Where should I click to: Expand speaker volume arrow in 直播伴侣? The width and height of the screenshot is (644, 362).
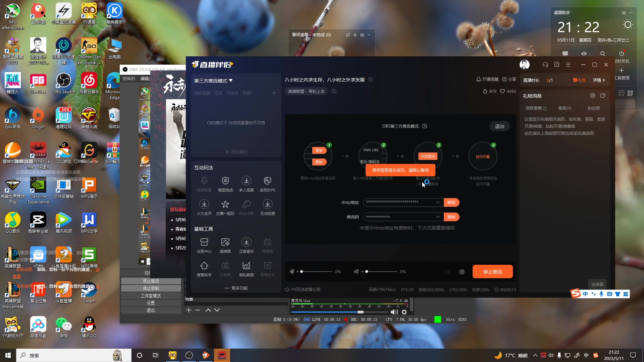point(362,272)
